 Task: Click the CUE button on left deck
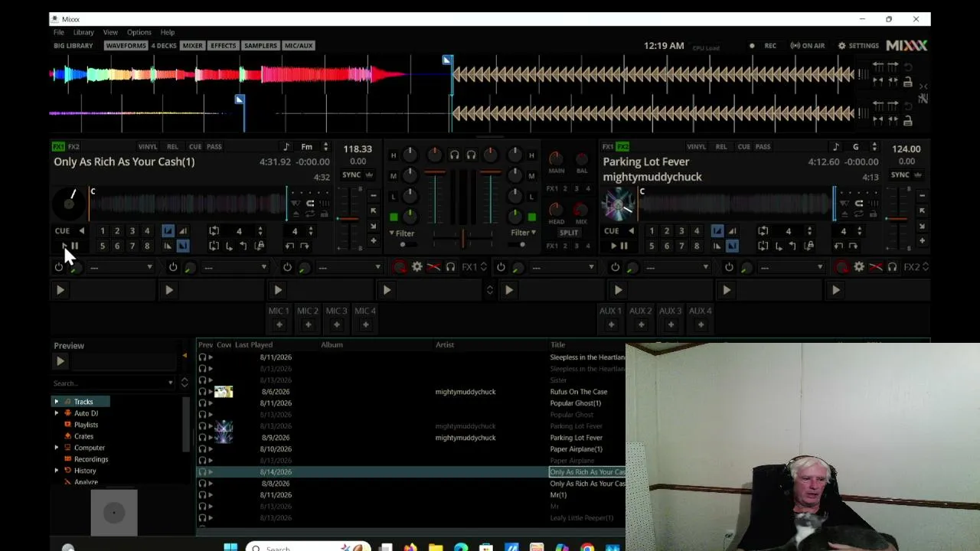(62, 230)
